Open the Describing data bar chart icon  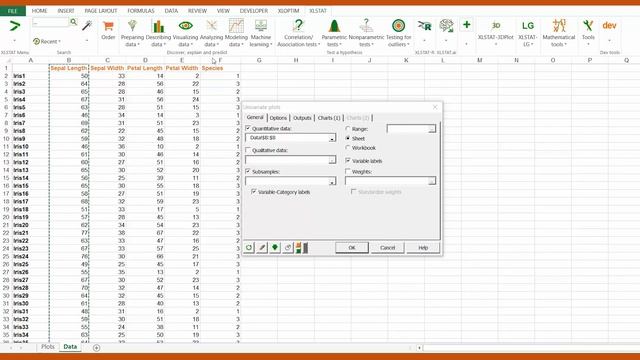(158, 27)
